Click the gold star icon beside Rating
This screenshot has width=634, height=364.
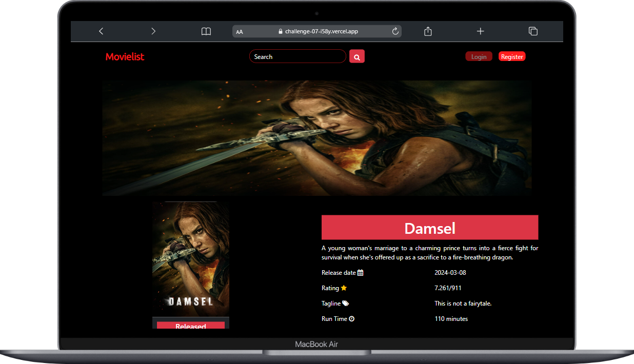[x=344, y=288]
